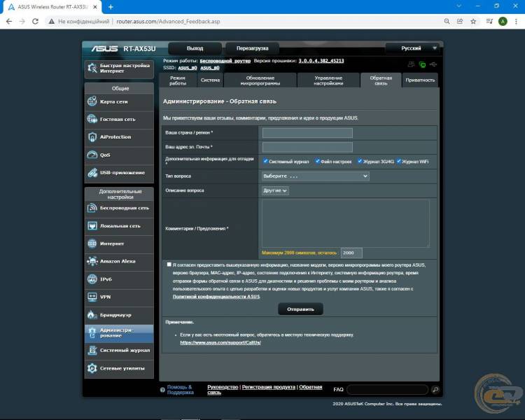Click the email address input field

click(x=307, y=147)
